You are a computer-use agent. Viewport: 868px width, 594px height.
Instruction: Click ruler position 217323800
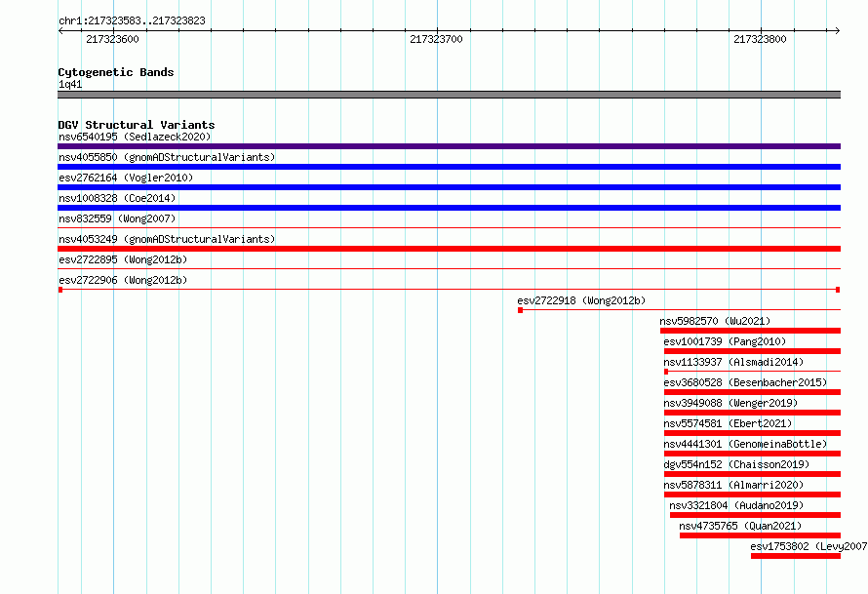760,39
